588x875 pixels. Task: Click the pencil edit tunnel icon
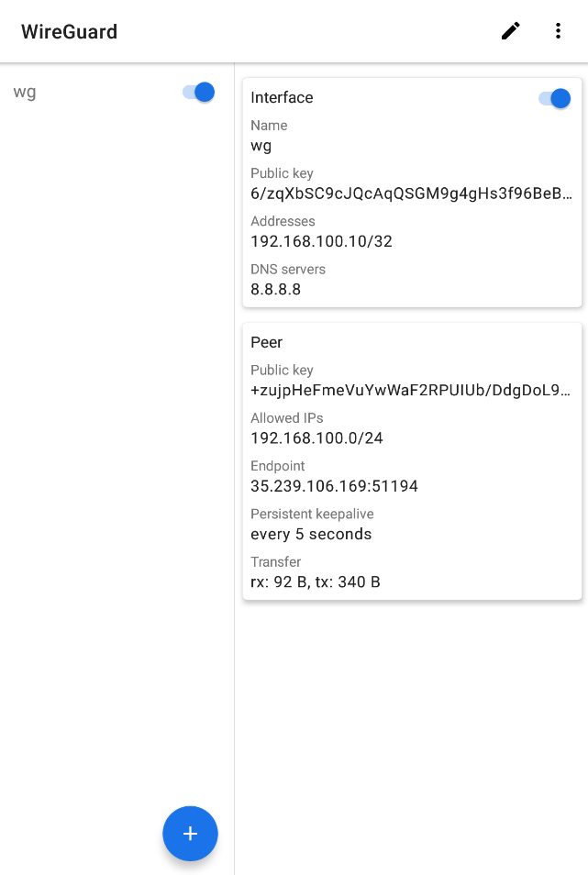pos(511,31)
